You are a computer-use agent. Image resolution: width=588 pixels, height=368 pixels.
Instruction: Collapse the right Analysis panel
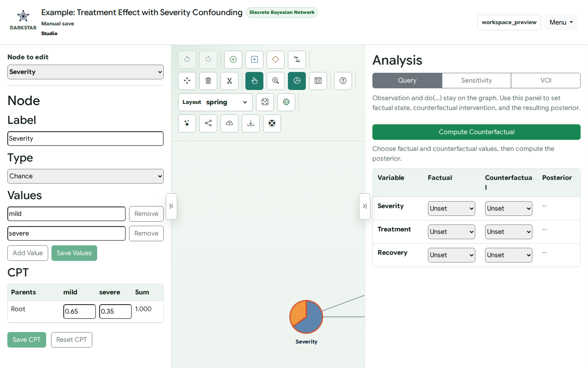(365, 206)
